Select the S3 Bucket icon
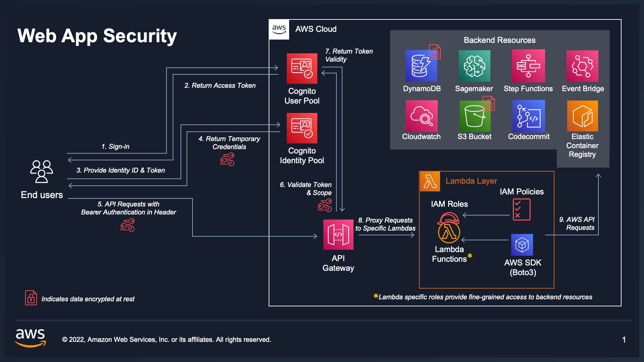The height and width of the screenshot is (362, 644). [474, 116]
